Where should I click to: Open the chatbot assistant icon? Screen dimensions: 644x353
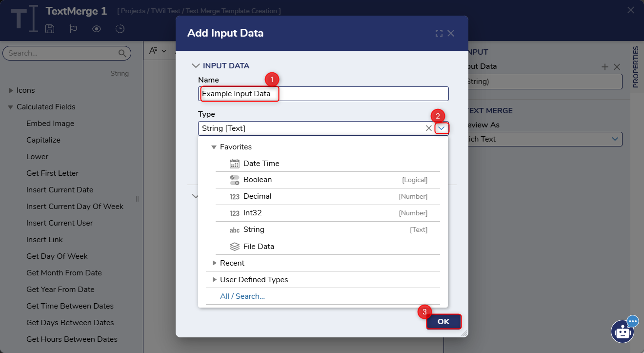coord(623,332)
